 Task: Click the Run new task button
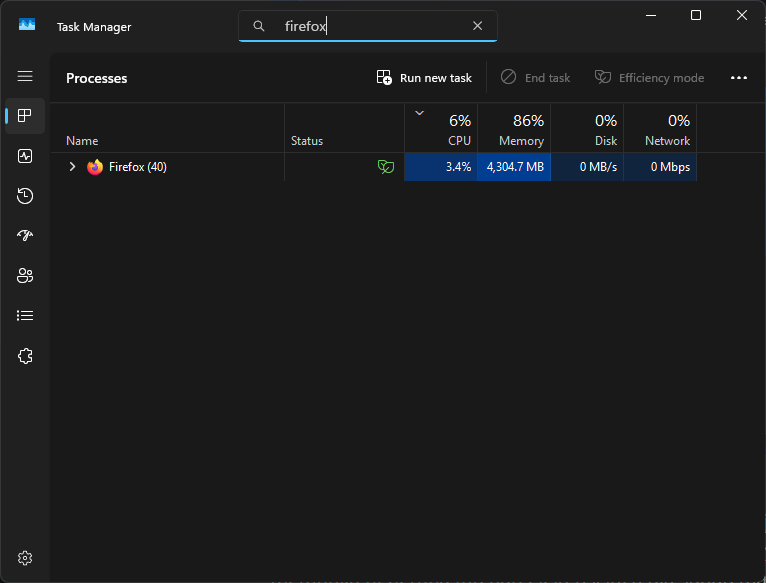point(424,78)
